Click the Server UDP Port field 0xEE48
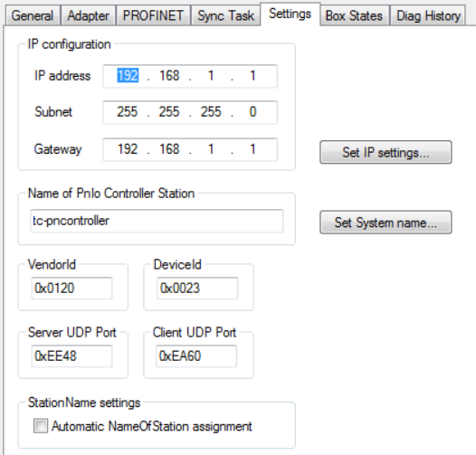Image resolution: width=476 pixels, height=455 pixels. (72, 355)
